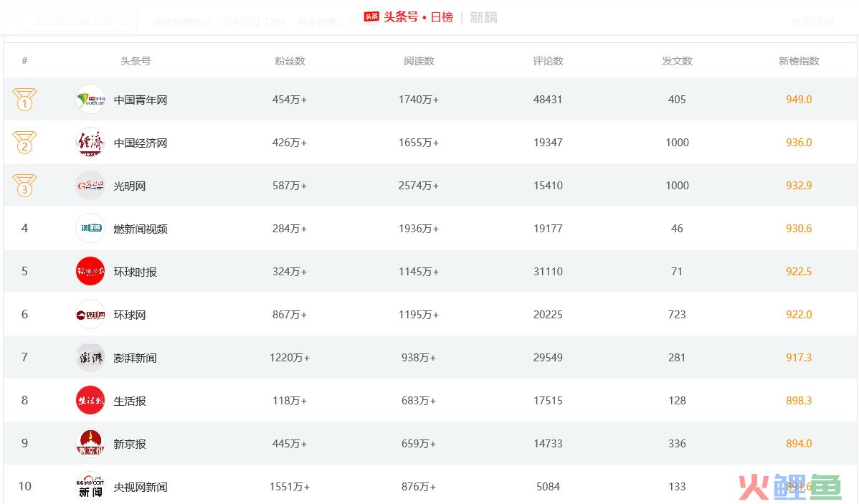Click the 新榜指数 column header
Viewport: 859px width, 504px height.
[x=799, y=61]
